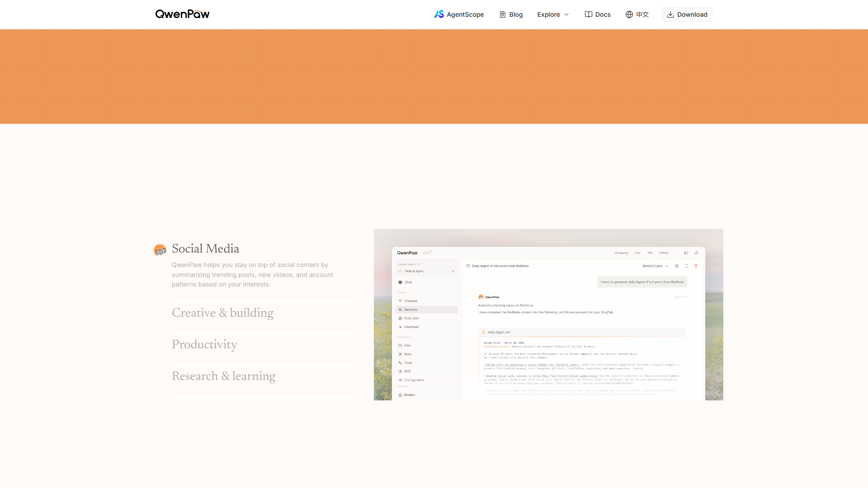Open Changelog link in preview header

click(x=621, y=253)
